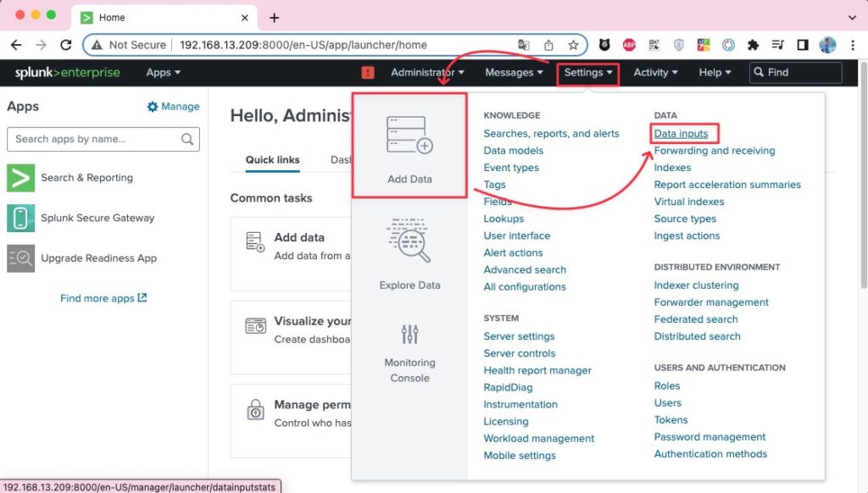This screenshot has height=493, width=868.
Task: Click the Add data card icon
Action: point(255,241)
